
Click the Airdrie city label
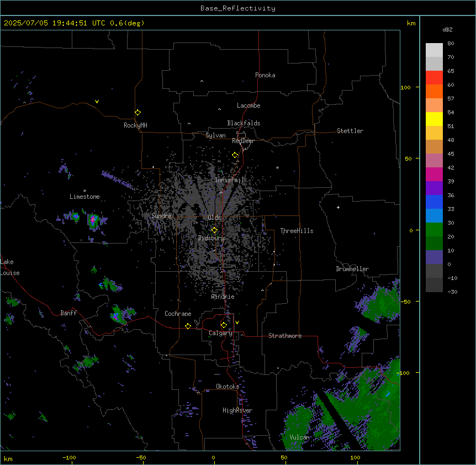coord(223,297)
